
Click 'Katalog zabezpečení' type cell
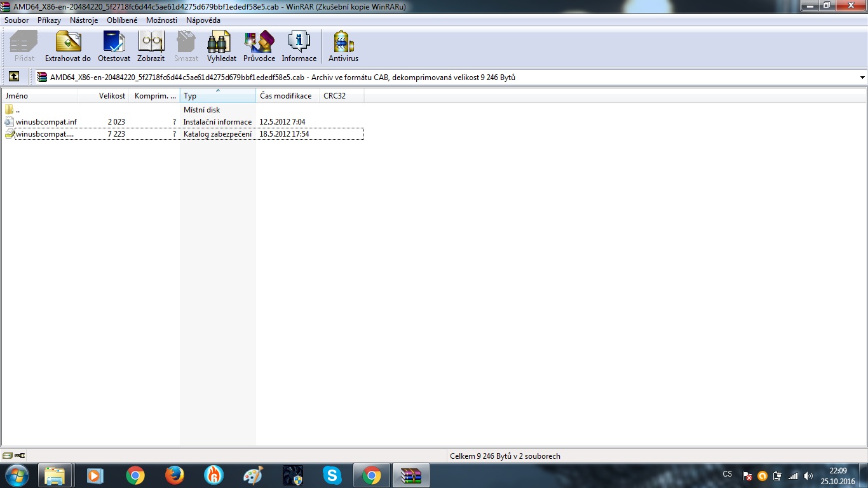217,134
